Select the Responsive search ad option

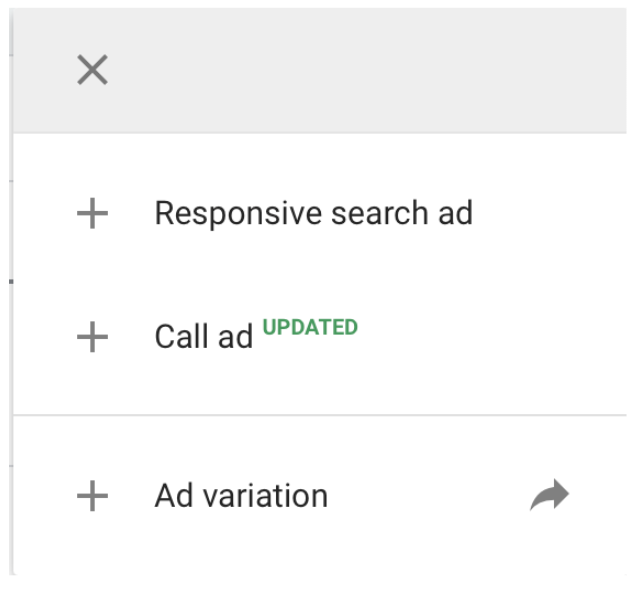(x=313, y=214)
